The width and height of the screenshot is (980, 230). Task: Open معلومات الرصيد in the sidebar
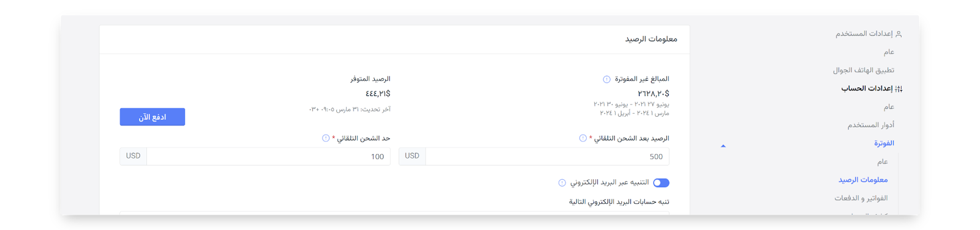[x=863, y=180]
